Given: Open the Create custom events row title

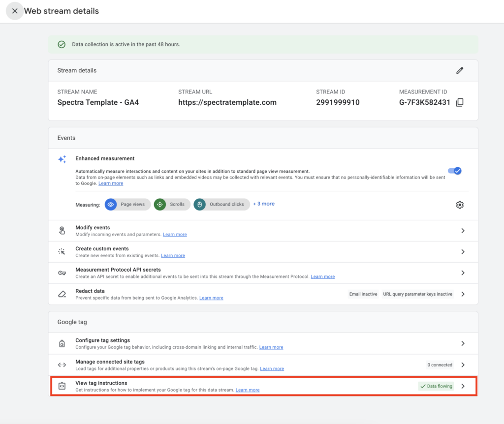Looking at the screenshot, I should tap(102, 248).
